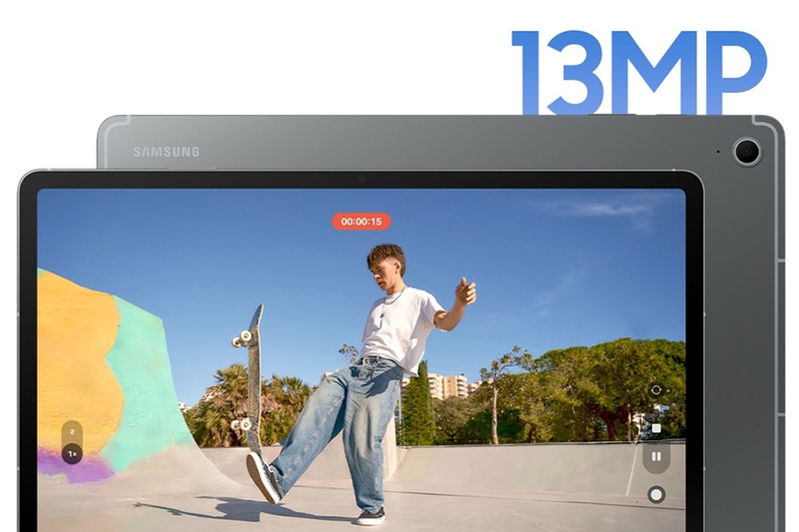Click the small microphone hole beside rear lens
799x532 pixels.
718,152
